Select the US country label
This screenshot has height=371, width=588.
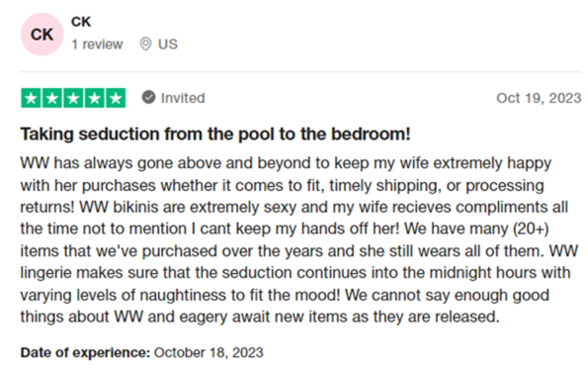pyautogui.click(x=168, y=45)
